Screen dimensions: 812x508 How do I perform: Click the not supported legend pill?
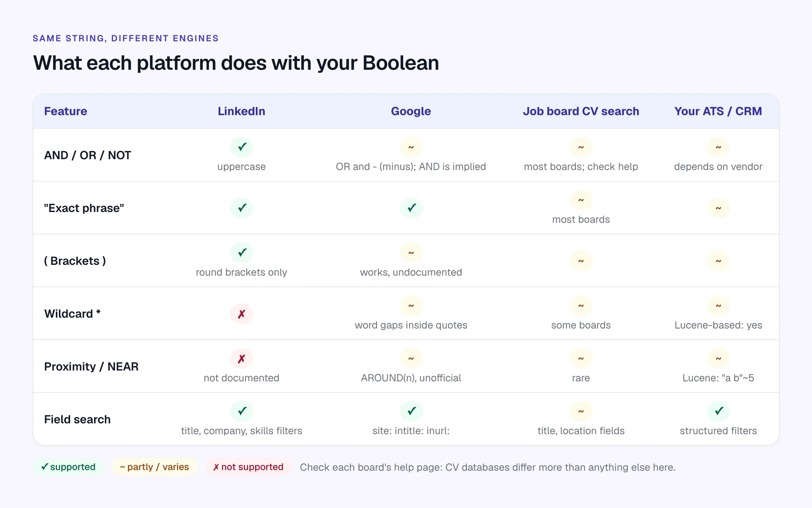[x=248, y=467]
